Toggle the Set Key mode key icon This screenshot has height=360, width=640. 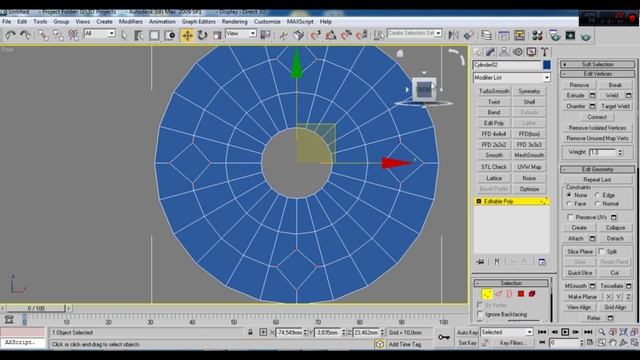444,337
